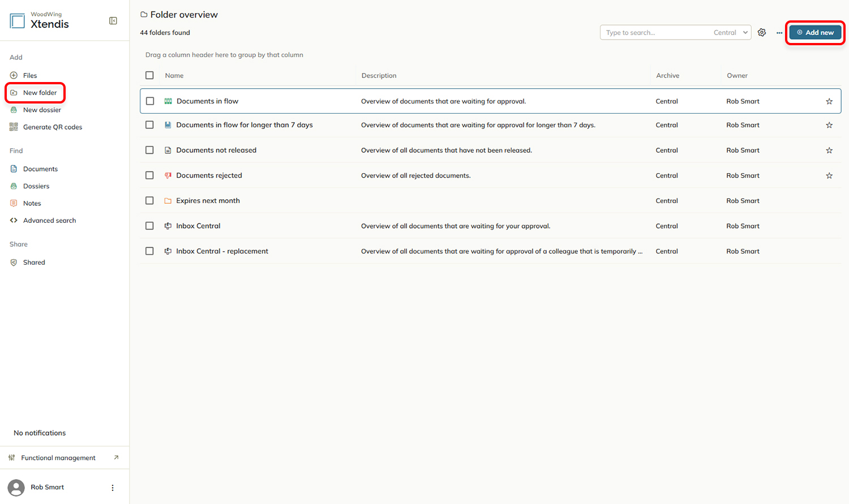Star the Documents in flow for longer than 7 days folder
The height and width of the screenshot is (504, 849).
[x=829, y=125]
